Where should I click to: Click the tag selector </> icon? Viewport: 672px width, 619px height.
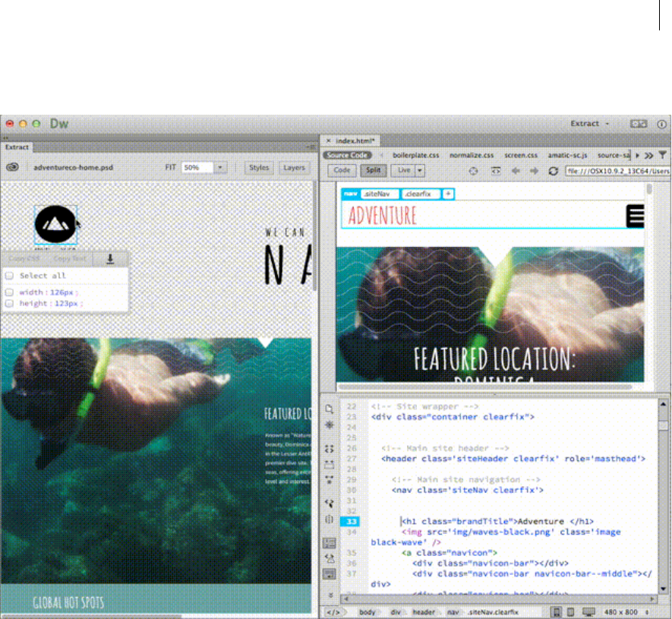pyautogui.click(x=333, y=613)
